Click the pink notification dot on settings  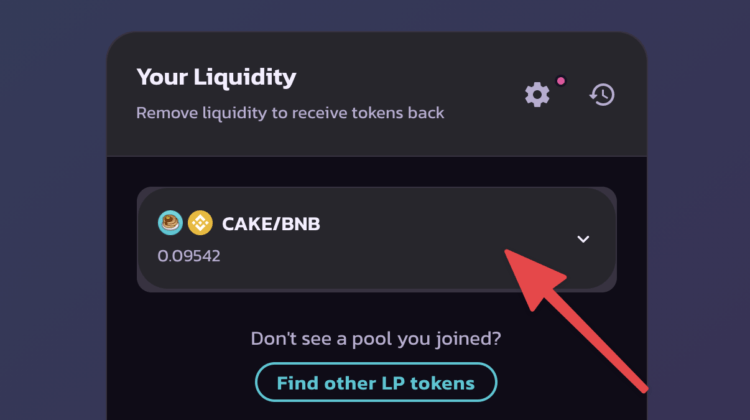561,80
